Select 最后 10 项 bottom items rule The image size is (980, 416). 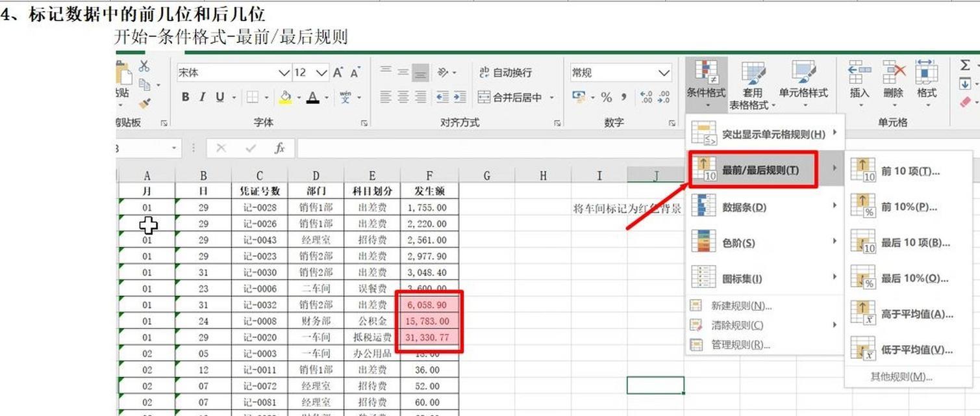click(x=910, y=242)
